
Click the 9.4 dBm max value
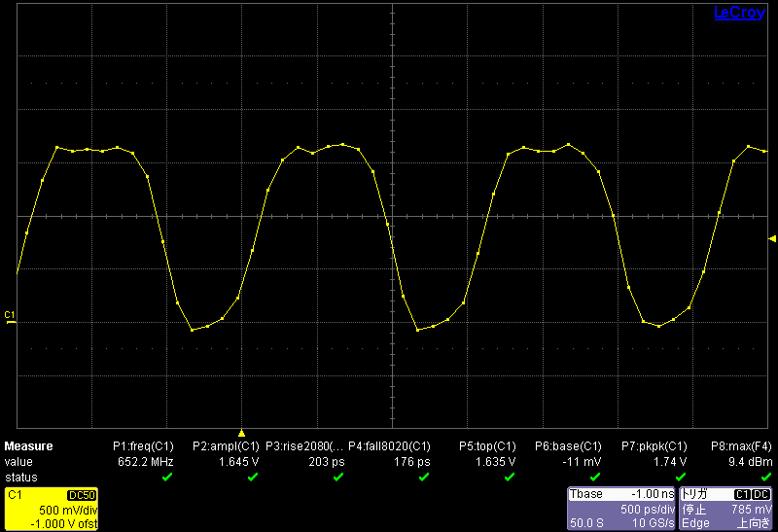point(750,462)
